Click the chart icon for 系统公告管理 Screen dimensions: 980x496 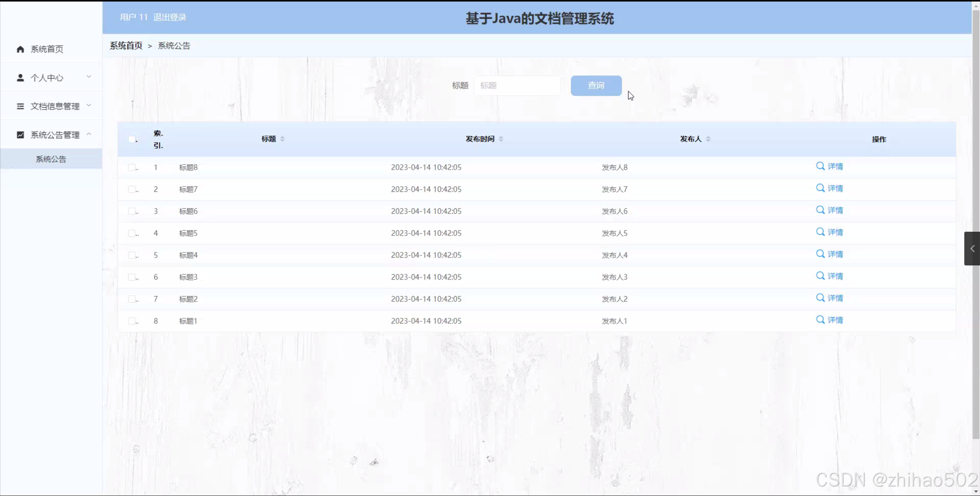(20, 134)
